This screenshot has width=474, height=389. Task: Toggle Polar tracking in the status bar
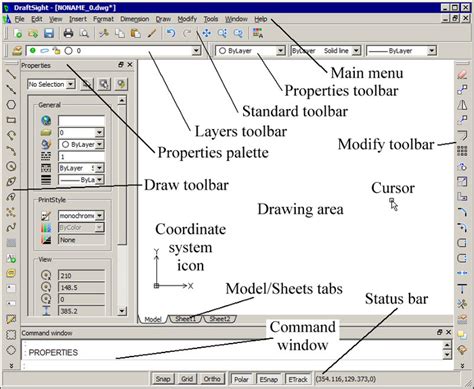(x=241, y=379)
